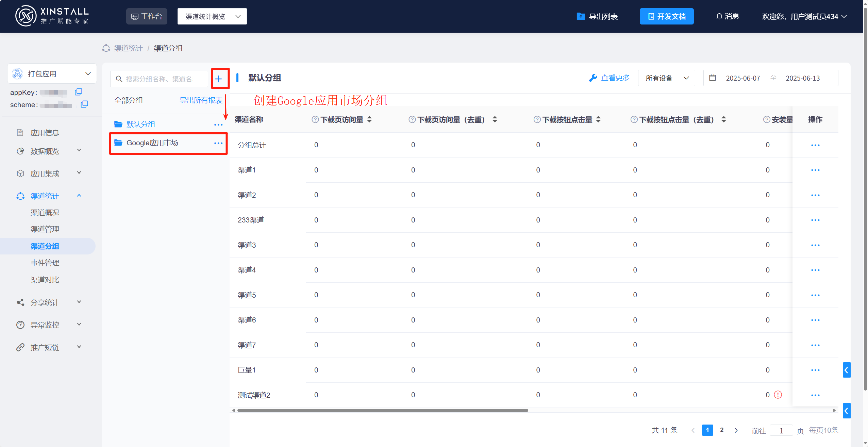Click the red warning icon in 测试渠道2 row
868x447 pixels.
778,395
